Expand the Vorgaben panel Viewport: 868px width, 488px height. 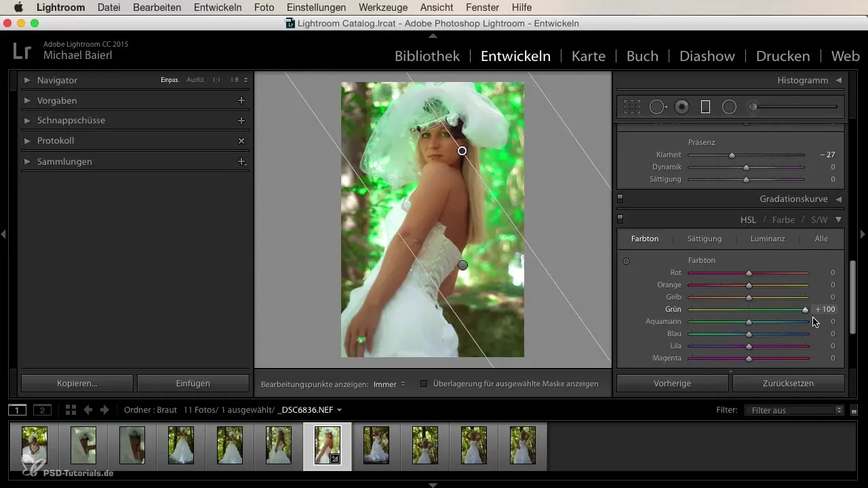click(x=27, y=100)
